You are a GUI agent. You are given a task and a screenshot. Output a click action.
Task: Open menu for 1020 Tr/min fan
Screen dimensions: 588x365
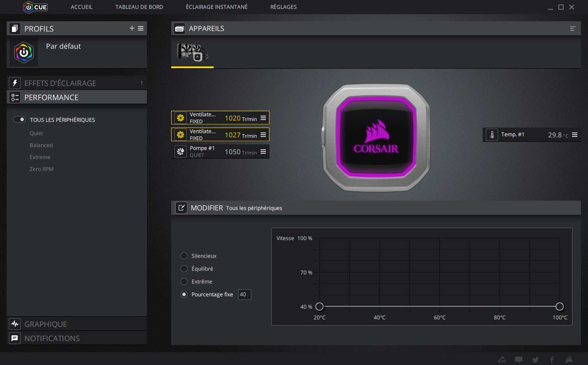(263, 118)
